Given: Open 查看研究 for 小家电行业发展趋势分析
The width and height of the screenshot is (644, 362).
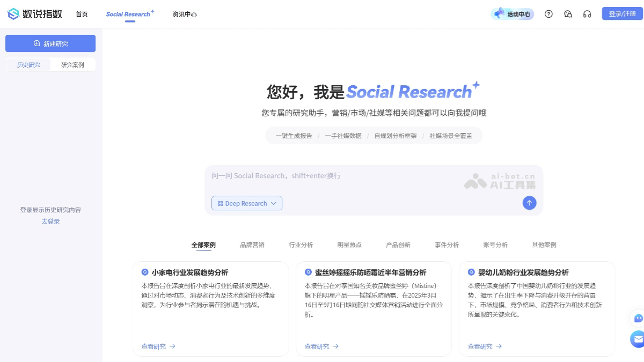Looking at the screenshot, I should pyautogui.click(x=158, y=346).
